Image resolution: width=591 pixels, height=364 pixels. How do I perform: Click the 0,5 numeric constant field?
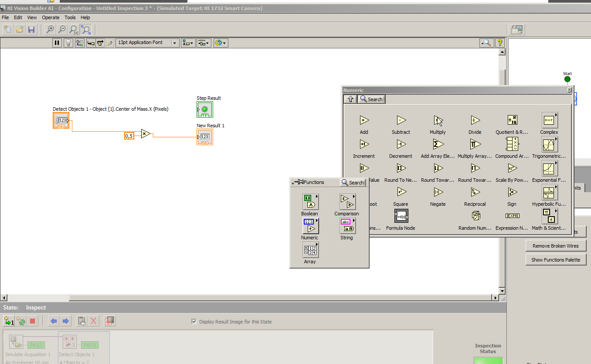pyautogui.click(x=129, y=136)
